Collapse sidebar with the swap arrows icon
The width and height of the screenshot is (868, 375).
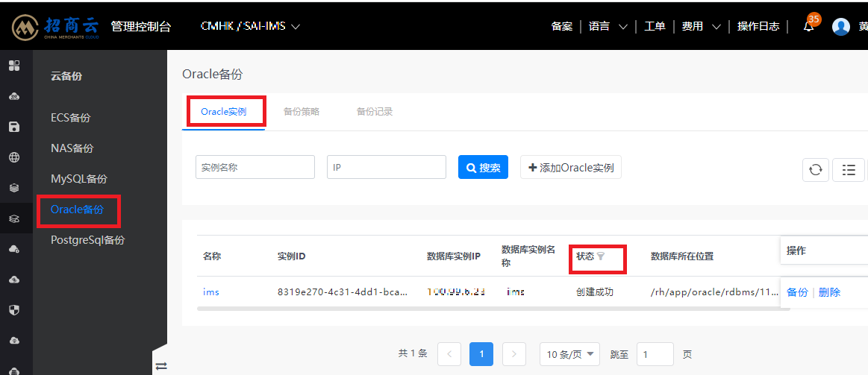coord(161,365)
